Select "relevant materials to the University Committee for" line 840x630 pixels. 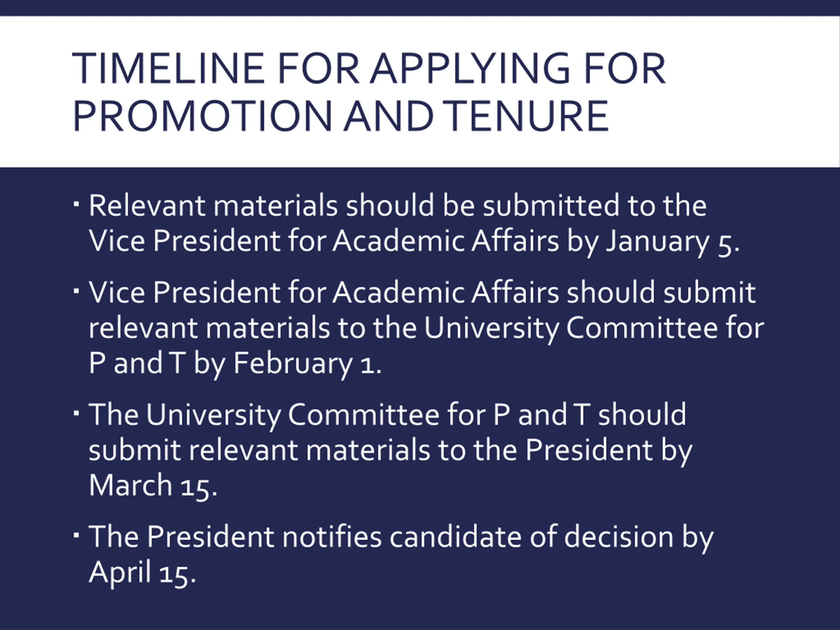tap(427, 328)
